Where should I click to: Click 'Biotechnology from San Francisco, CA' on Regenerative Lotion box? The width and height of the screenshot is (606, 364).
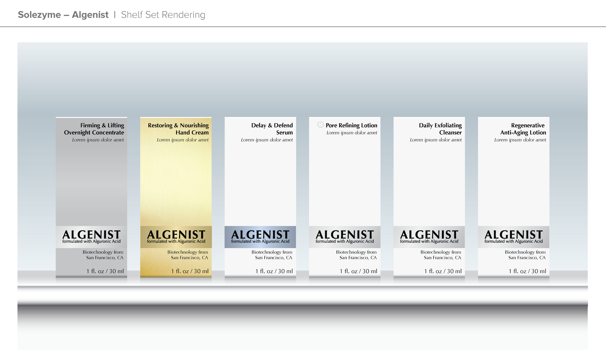525,255
